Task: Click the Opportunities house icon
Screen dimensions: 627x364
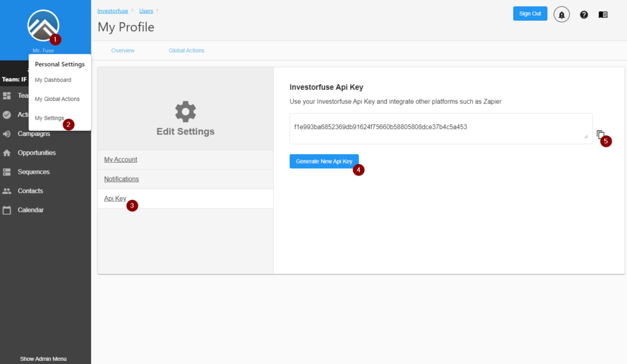Action: point(7,152)
